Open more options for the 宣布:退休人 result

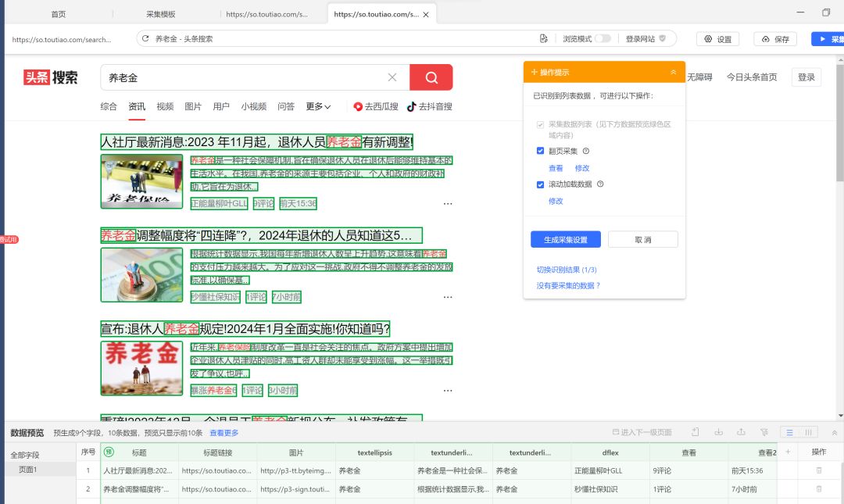(x=447, y=391)
